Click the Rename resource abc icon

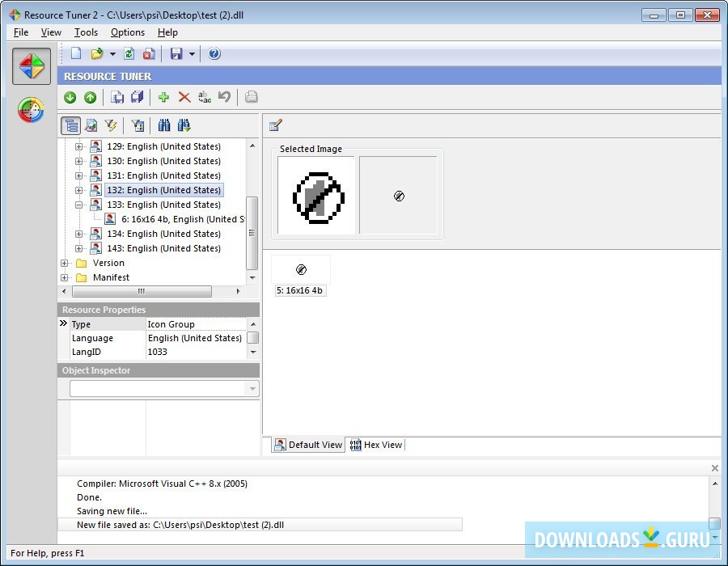(205, 97)
